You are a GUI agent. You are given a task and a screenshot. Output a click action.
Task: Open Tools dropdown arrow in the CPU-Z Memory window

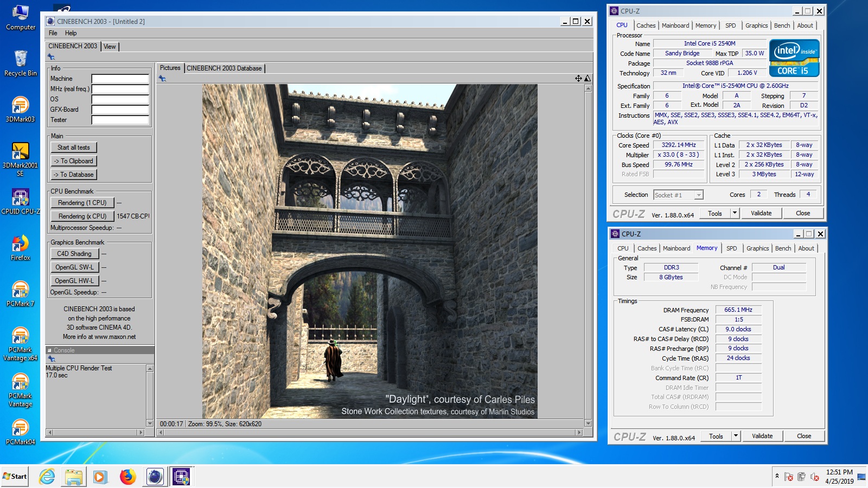click(736, 436)
